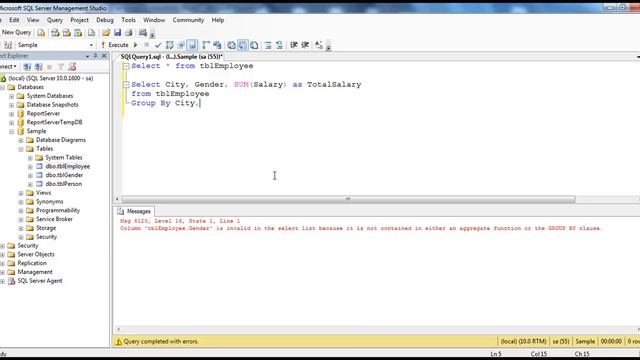Start debugging with the green arrow
Image resolution: width=640 pixels, height=360 pixels.
point(136,45)
